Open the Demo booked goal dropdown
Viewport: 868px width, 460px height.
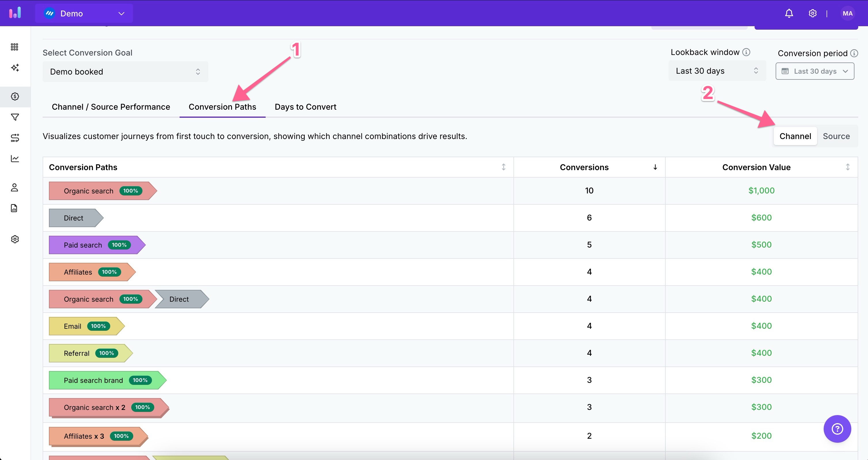[x=125, y=72]
